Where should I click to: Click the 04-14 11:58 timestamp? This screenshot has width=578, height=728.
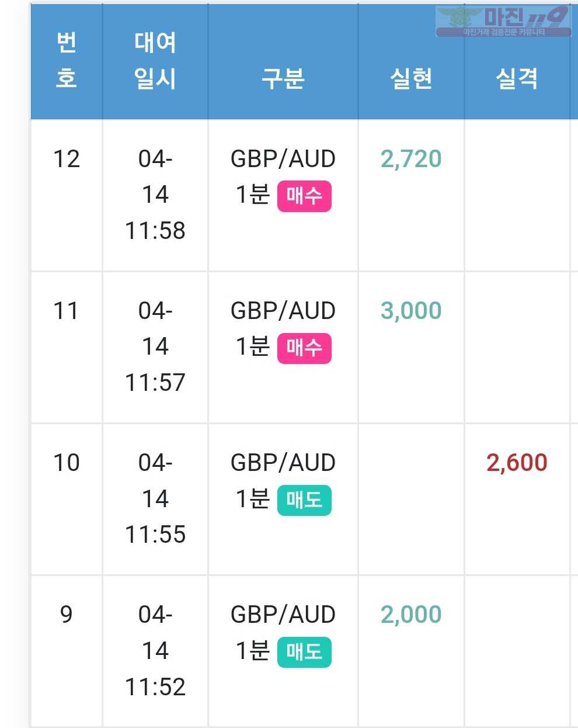point(155,195)
